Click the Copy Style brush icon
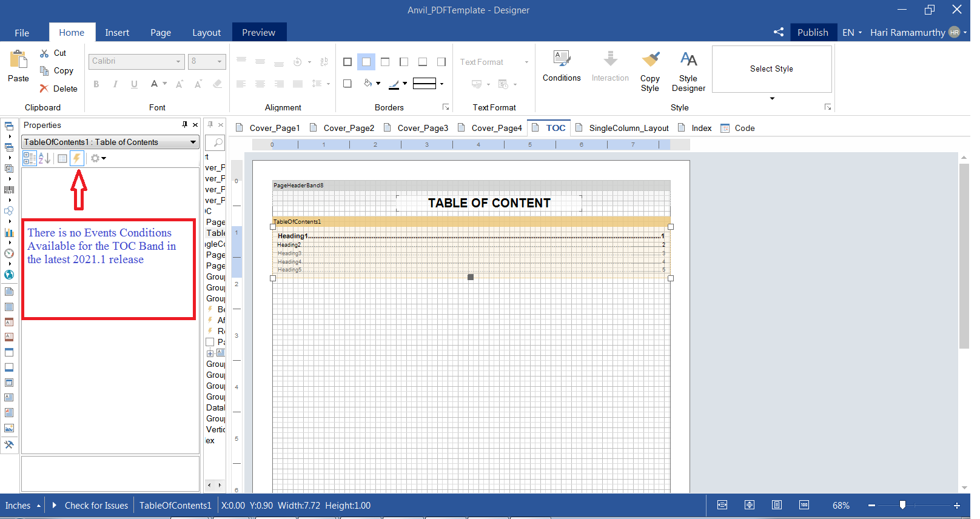Screen dimensions: 980x519 (650, 59)
